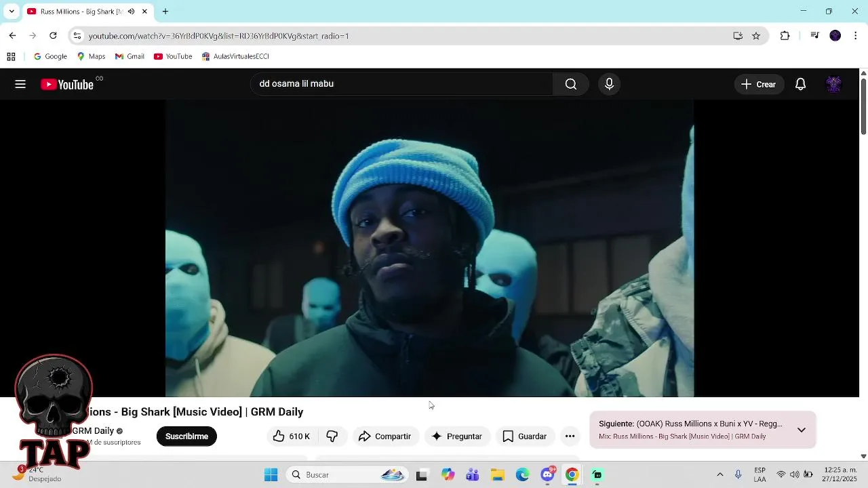This screenshot has width=868, height=488.
Task: Open more actions ellipsis under video
Action: tap(570, 436)
